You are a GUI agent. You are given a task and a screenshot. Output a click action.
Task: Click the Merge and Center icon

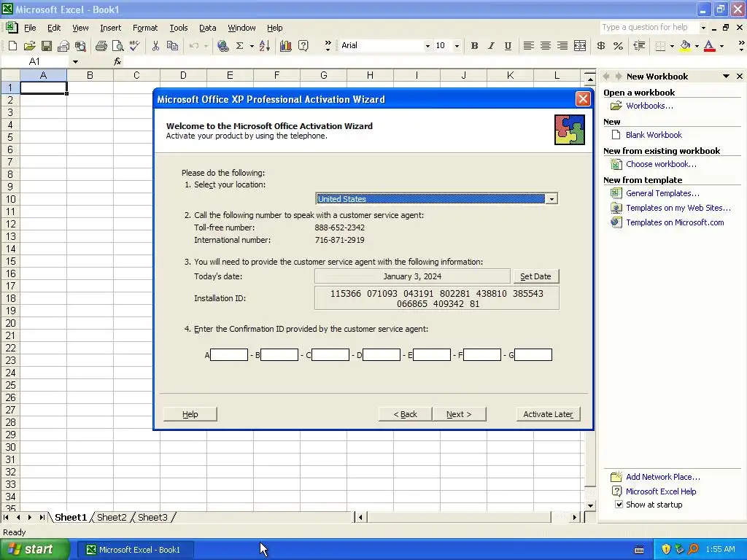(x=580, y=46)
